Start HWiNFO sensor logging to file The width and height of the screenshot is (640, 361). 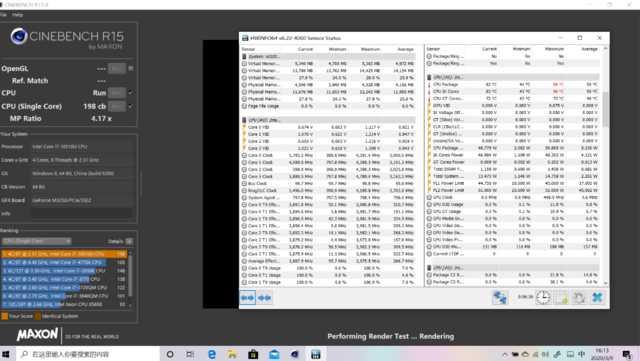click(x=562, y=298)
